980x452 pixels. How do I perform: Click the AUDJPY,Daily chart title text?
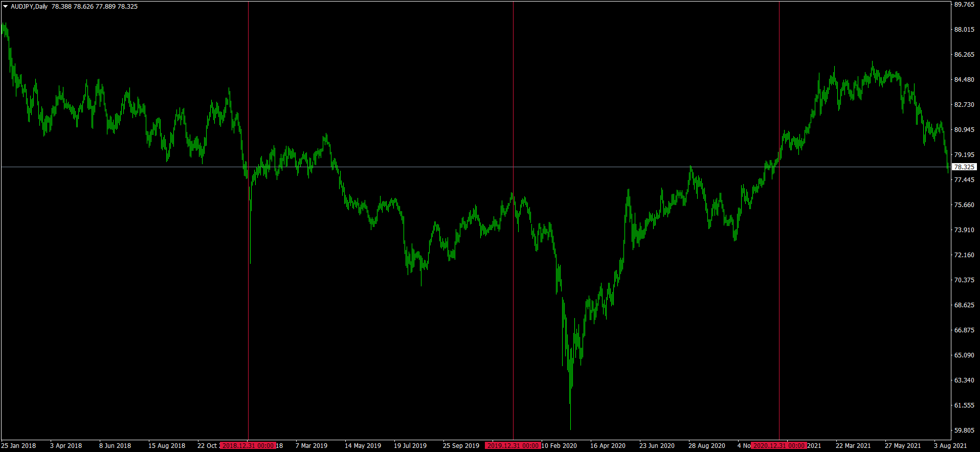tap(29, 7)
